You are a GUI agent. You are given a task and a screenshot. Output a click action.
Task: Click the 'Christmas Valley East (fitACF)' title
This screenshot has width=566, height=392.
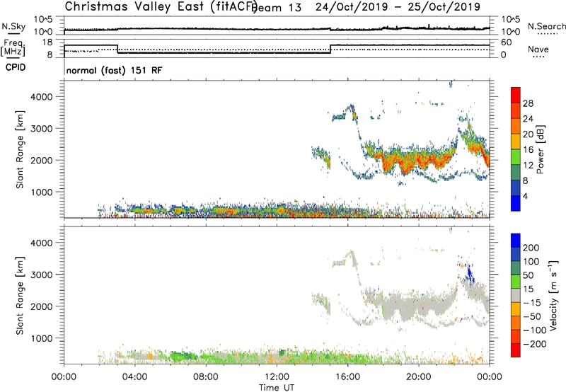click(x=161, y=6)
